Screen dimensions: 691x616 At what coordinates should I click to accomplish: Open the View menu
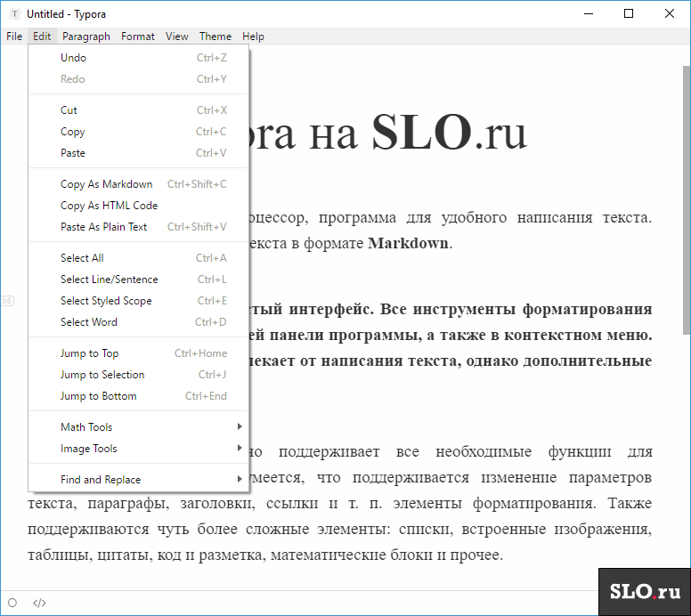[x=176, y=36]
